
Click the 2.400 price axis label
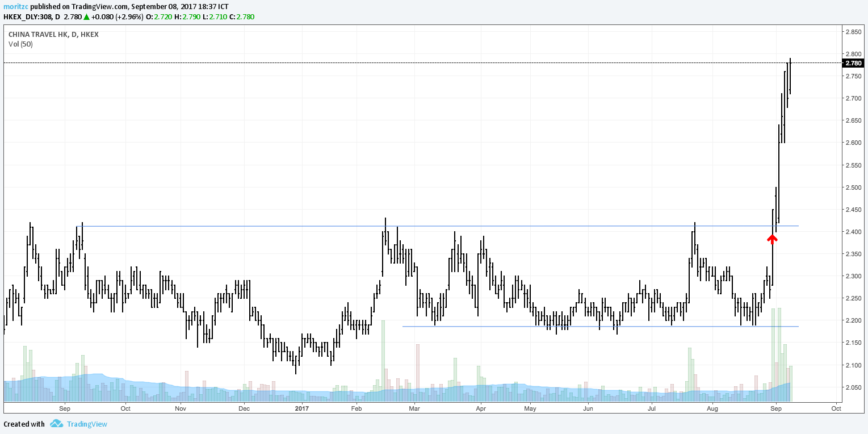[854, 232]
